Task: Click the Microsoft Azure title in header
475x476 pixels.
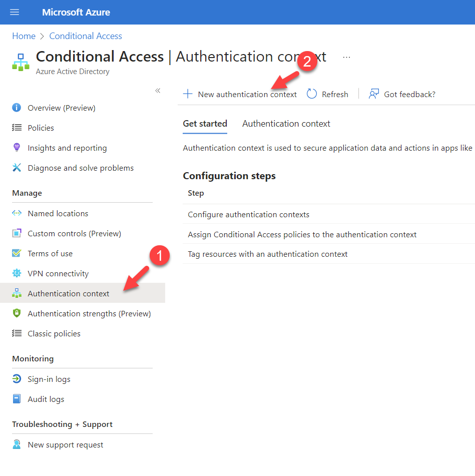Action: click(x=76, y=12)
